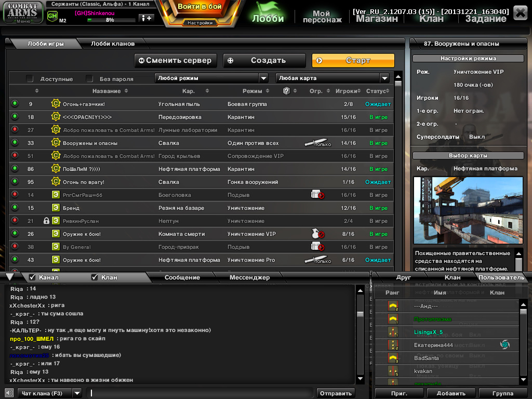532x399 pixels.
Task: Click the grenade restriction icon in room 26
Action: [317, 234]
